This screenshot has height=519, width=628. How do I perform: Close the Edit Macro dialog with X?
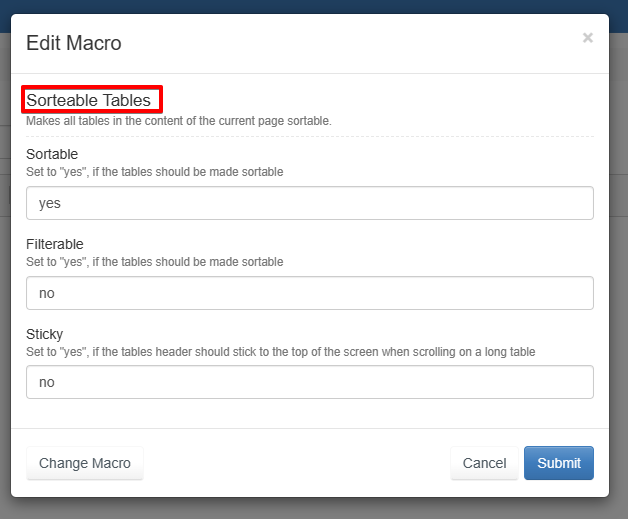pyautogui.click(x=587, y=38)
